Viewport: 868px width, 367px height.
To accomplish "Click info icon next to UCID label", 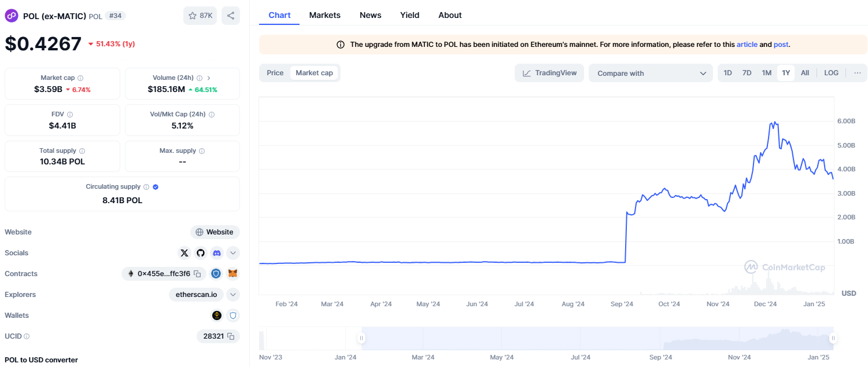I will pos(27,336).
